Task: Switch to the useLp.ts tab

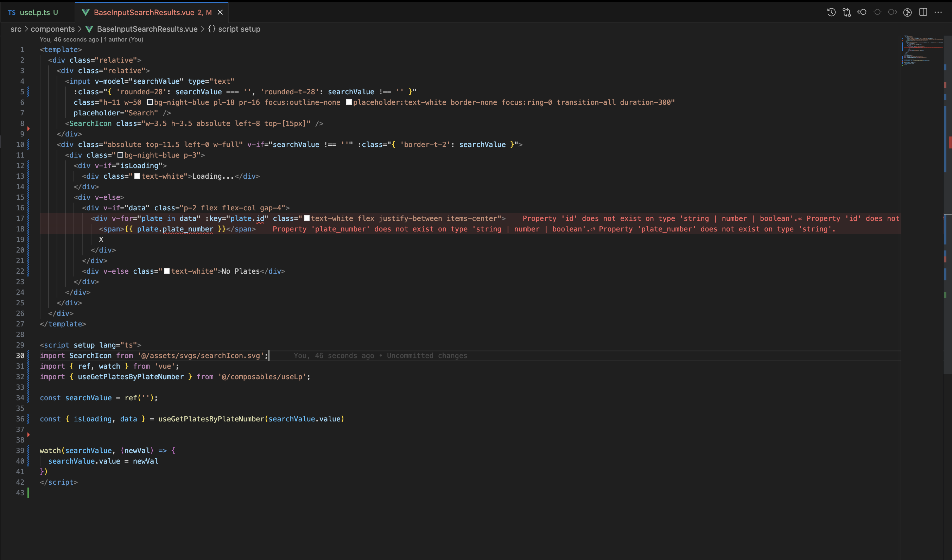Action: pyautogui.click(x=34, y=12)
